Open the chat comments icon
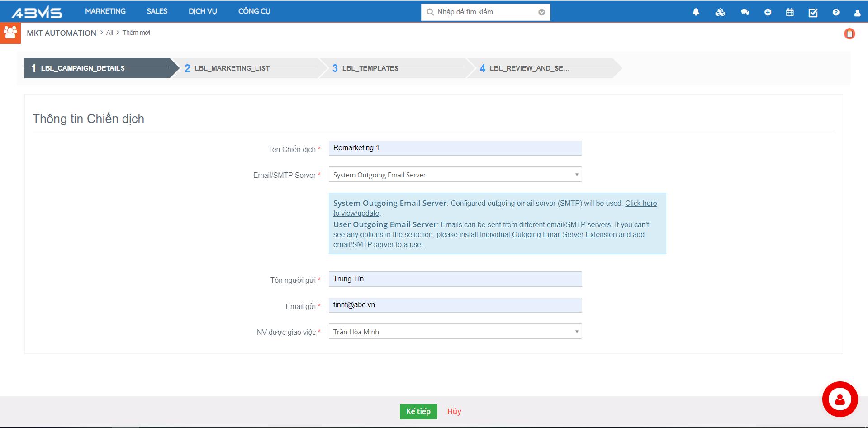 pos(745,12)
